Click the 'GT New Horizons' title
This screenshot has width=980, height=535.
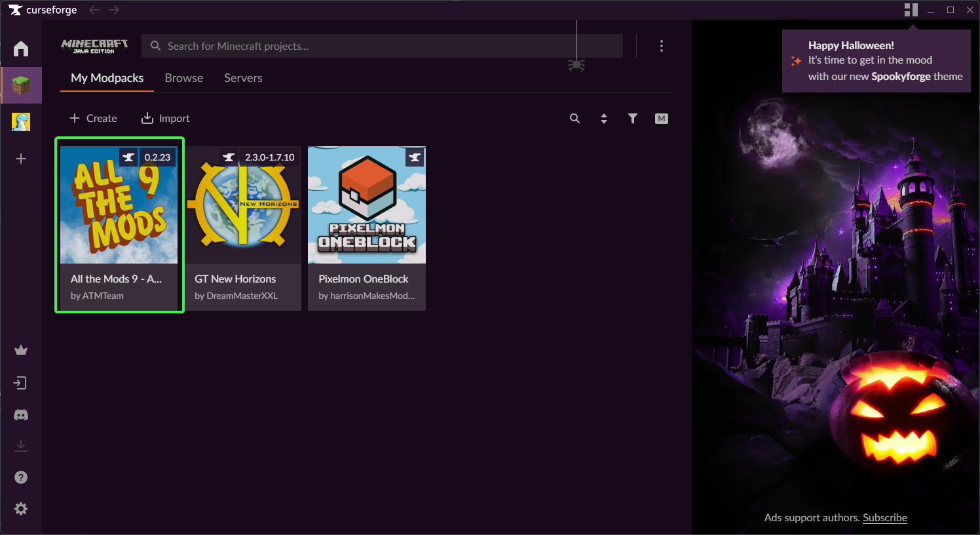pos(235,279)
